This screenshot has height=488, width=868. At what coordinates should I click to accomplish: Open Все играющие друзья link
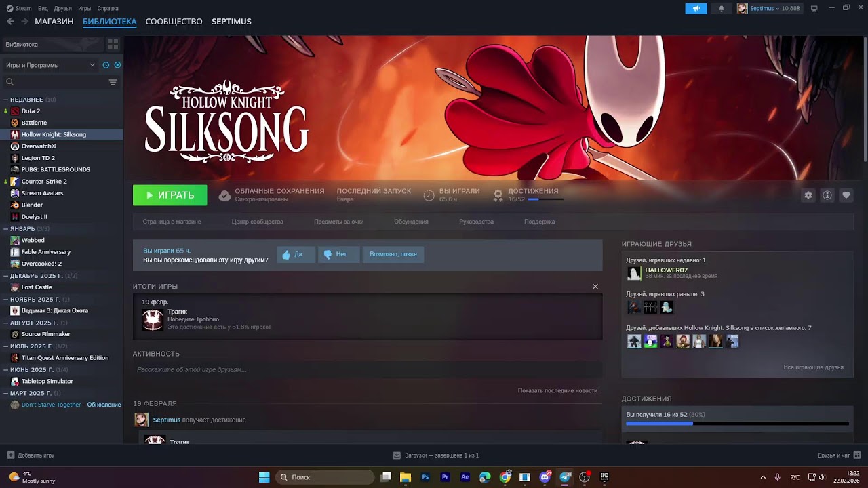(813, 367)
